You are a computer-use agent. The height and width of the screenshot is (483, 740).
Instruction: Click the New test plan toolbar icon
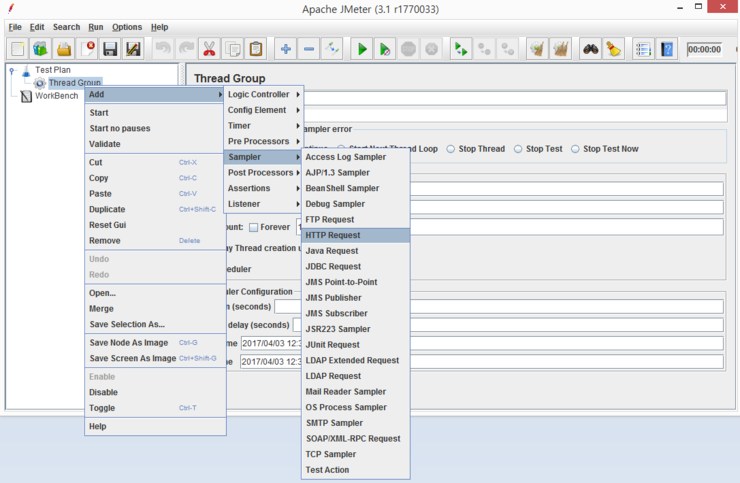pos(17,49)
